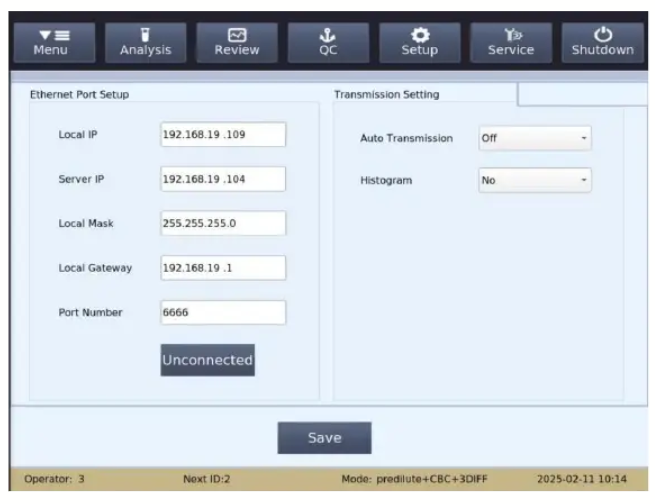Screen dimensions: 655x504
Task: Click the 'Transmission Setting' heading
Action: tap(387, 95)
